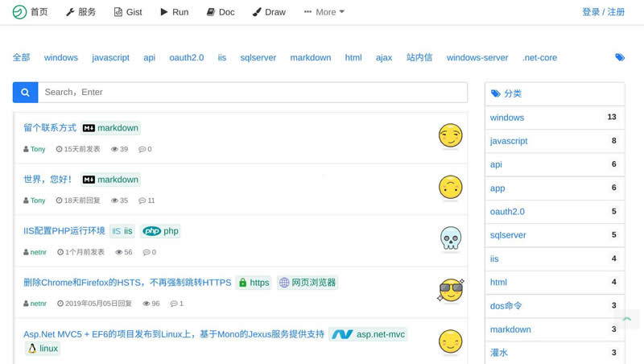Open the post titled 留个联系方式
Screen dimensions: 644x364
coord(50,128)
